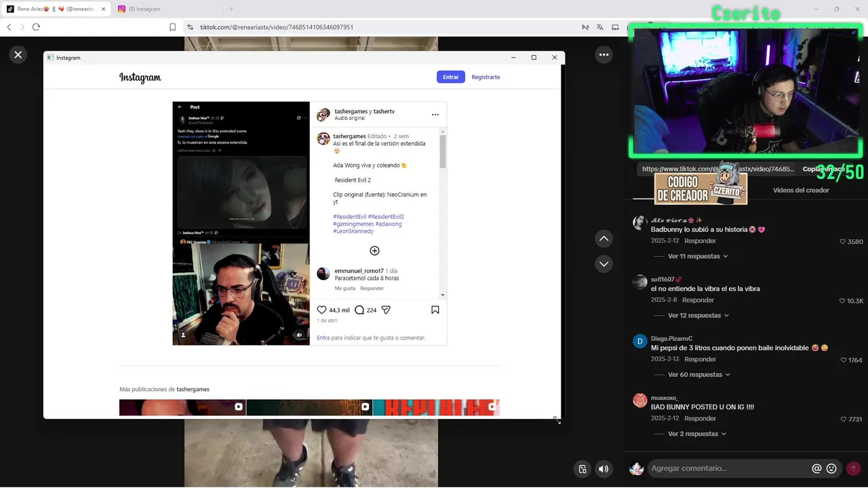The height and width of the screenshot is (488, 868).
Task: Like the sofi1607 comment heart
Action: 842,301
